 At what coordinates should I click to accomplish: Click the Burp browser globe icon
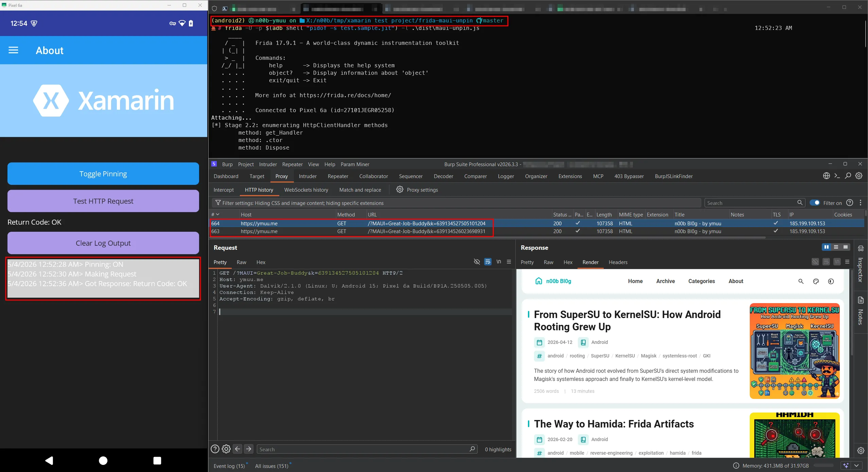tap(827, 176)
